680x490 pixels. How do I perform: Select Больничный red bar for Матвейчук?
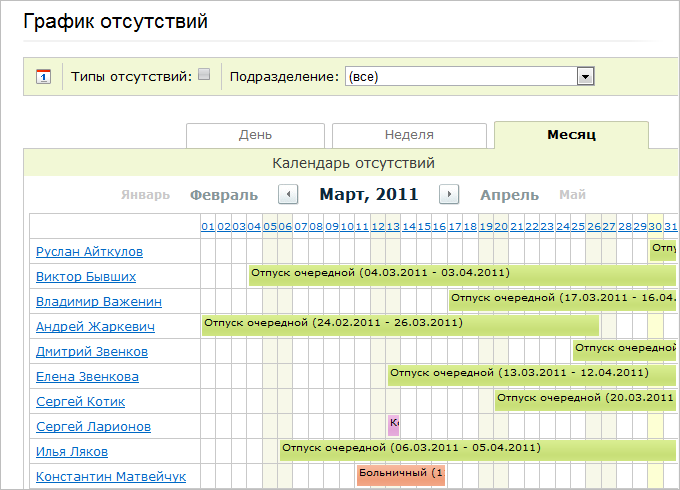point(400,474)
